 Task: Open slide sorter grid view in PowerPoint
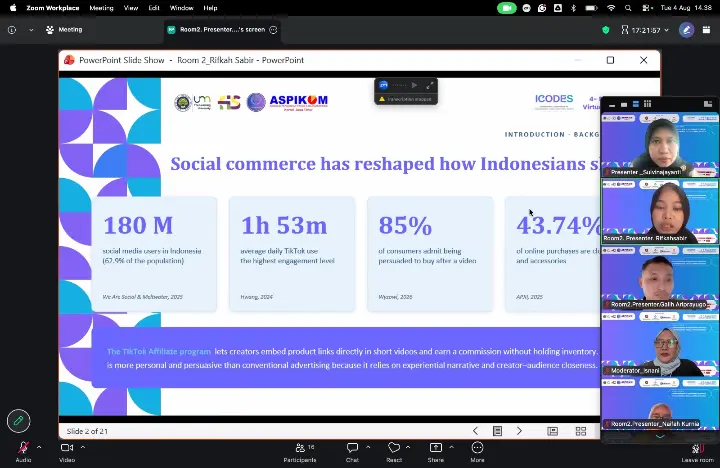[x=581, y=431]
